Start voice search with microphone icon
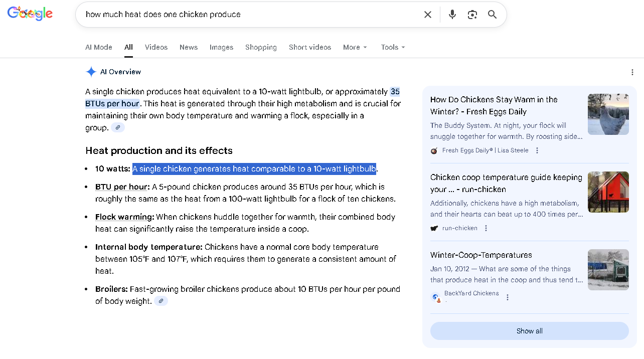The height and width of the screenshot is (359, 644). 452,15
